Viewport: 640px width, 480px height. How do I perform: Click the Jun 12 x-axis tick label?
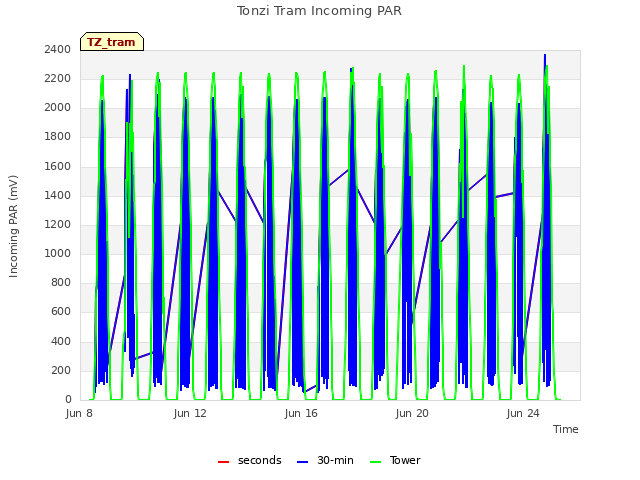(190, 413)
